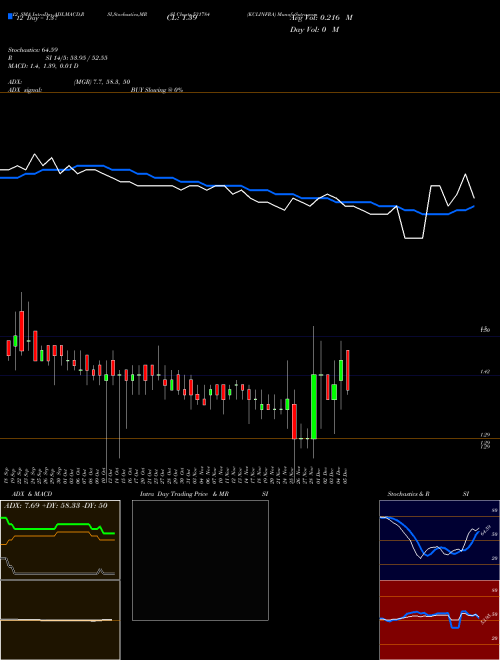Viewport: 500px width, 660px height.
Task: Click the white price line's final peak
Action: [465, 174]
